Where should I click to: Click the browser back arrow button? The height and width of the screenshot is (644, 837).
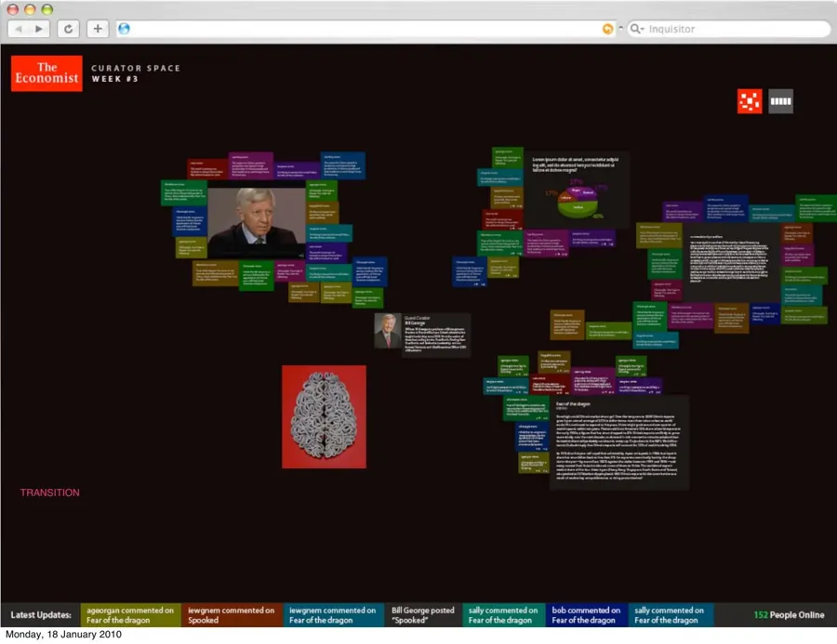coord(19,29)
